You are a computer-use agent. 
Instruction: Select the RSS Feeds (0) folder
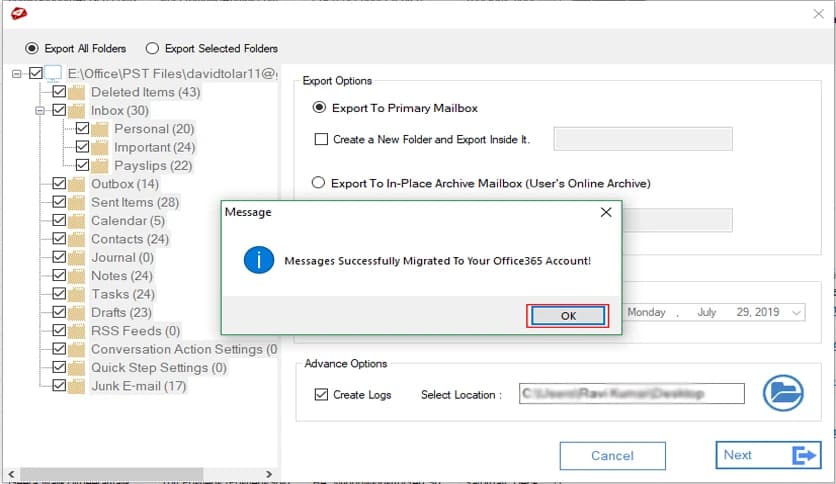[135, 331]
